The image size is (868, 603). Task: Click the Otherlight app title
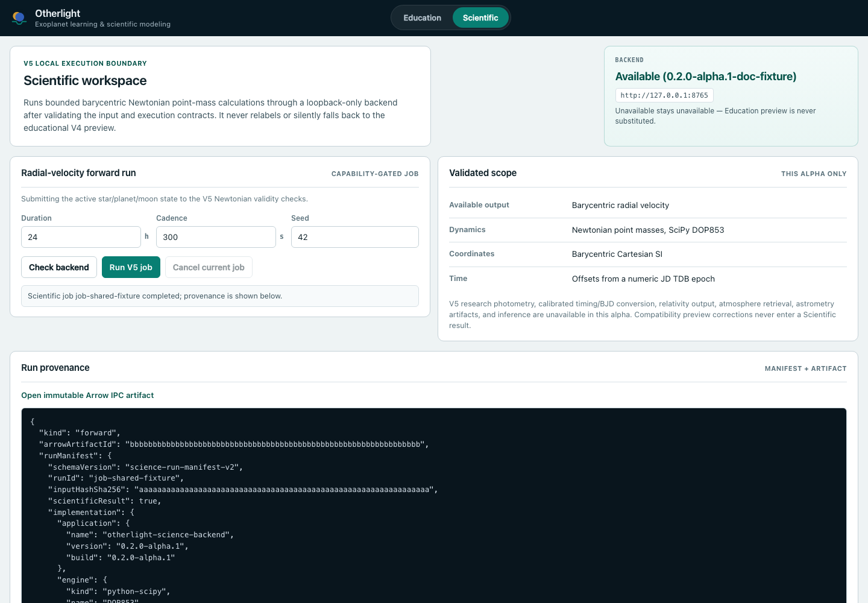[57, 13]
